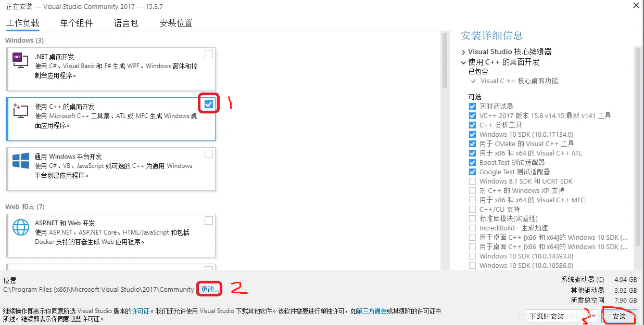Click the 通用 Windows 平台开发 card title

pyautogui.click(x=68, y=157)
